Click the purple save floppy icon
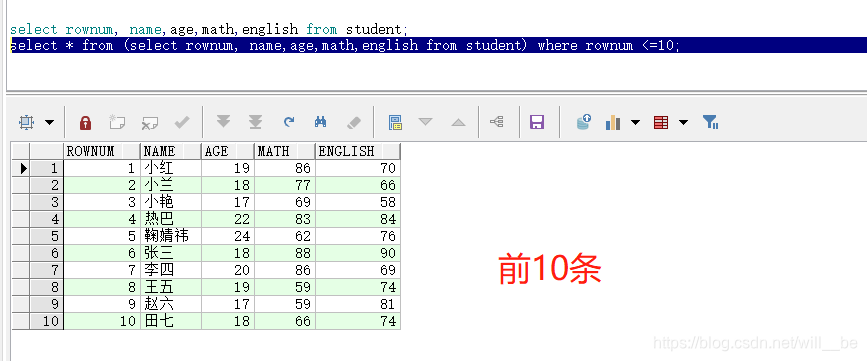The height and width of the screenshot is (361, 867). coord(537,122)
